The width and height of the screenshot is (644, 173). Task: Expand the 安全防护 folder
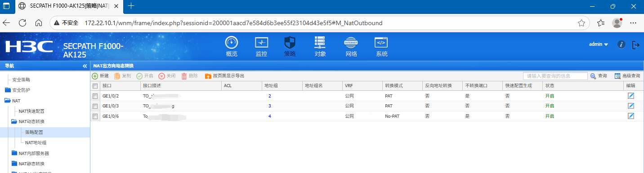click(x=8, y=90)
